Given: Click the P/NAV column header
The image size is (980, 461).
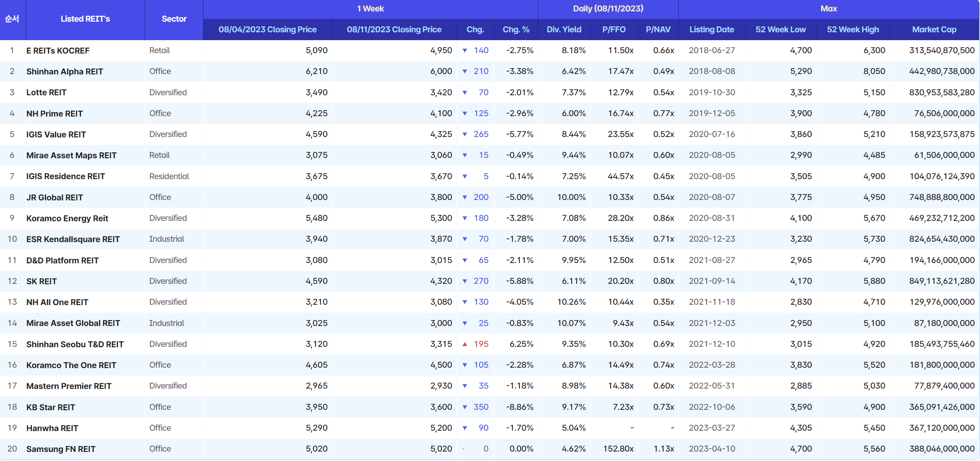Looking at the screenshot, I should pyautogui.click(x=658, y=30).
